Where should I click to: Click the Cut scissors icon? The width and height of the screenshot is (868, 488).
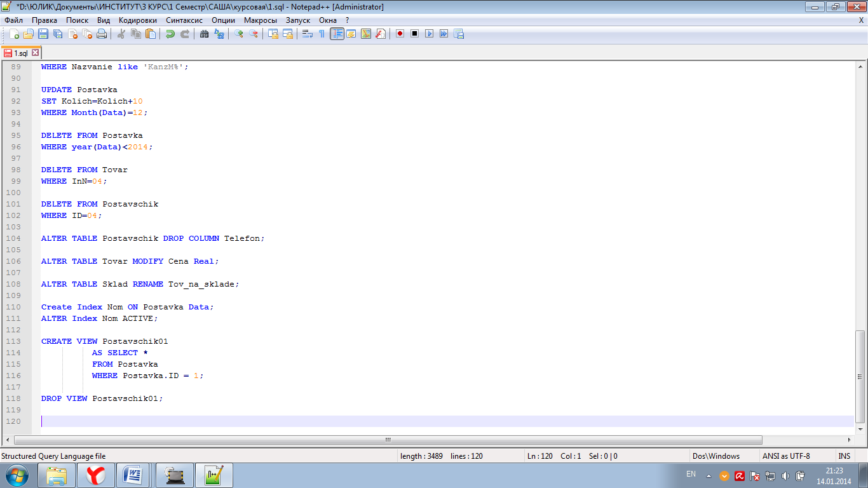[121, 34]
